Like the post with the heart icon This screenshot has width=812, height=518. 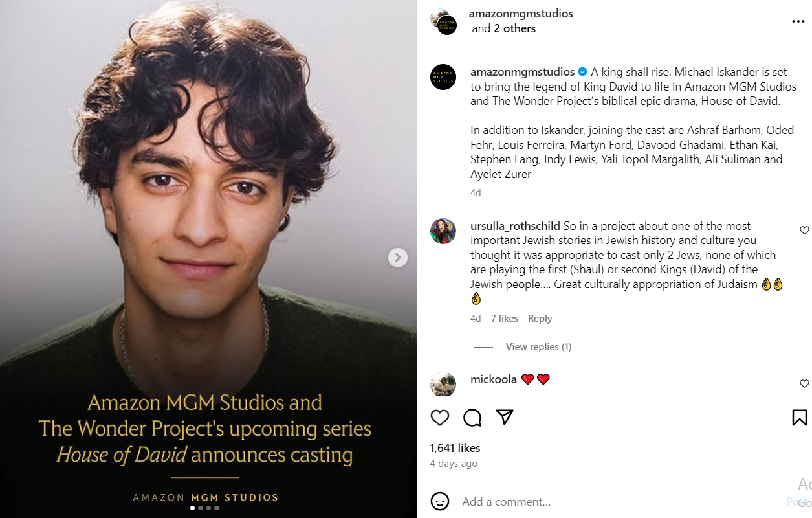tap(440, 418)
